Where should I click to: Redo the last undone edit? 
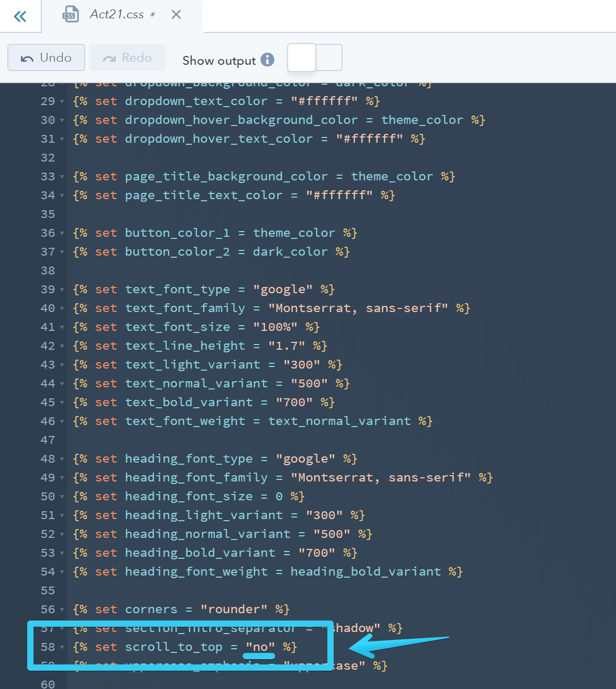(x=127, y=58)
